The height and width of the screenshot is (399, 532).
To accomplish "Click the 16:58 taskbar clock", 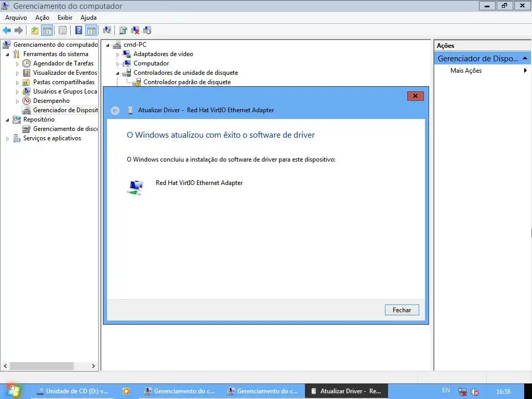I will tap(503, 392).
